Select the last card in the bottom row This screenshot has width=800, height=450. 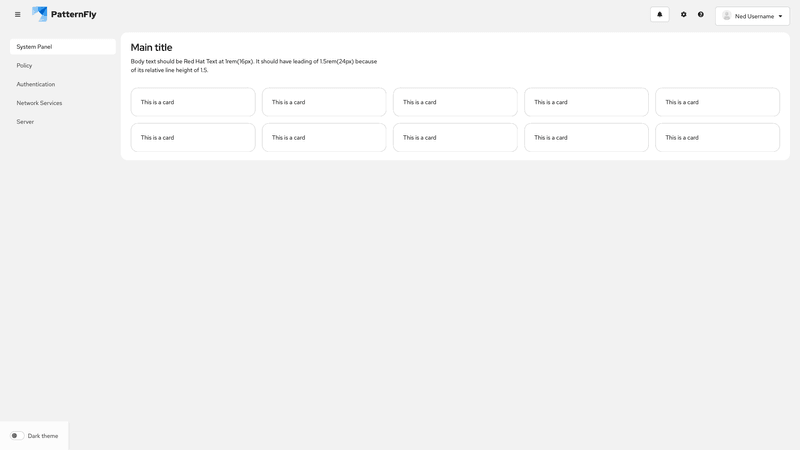(x=717, y=137)
